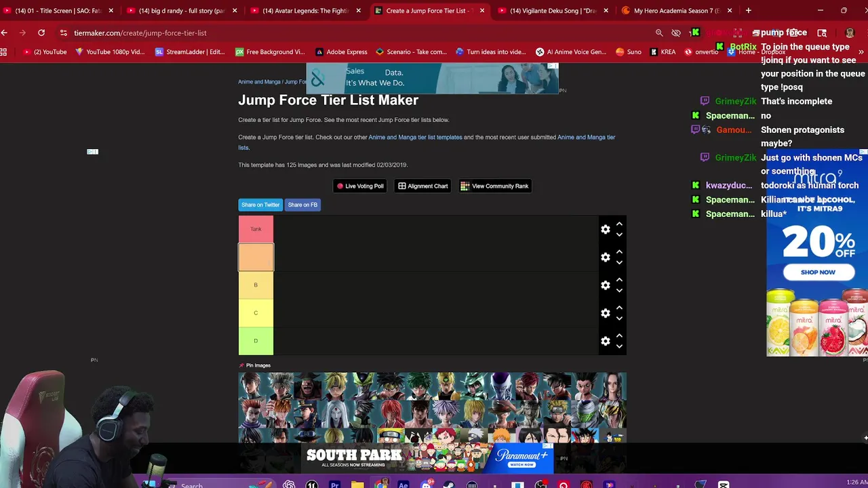
Task: Click the red Tank tier label
Action: (256, 229)
